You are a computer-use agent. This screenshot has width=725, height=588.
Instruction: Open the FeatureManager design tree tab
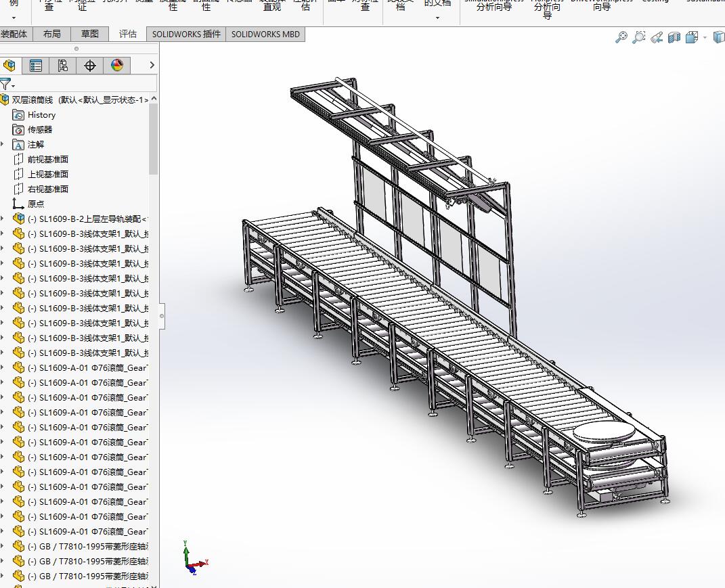9,66
